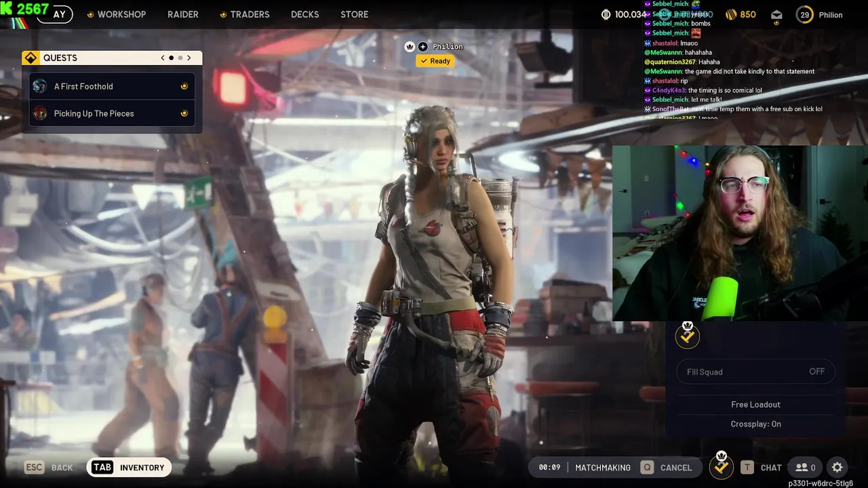The image size is (868, 488).
Task: Cancel matchmaking
Action: tap(667, 467)
